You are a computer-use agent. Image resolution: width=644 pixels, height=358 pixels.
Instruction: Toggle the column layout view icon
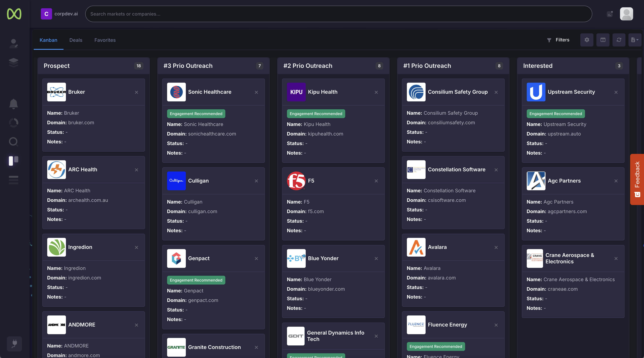(x=603, y=40)
